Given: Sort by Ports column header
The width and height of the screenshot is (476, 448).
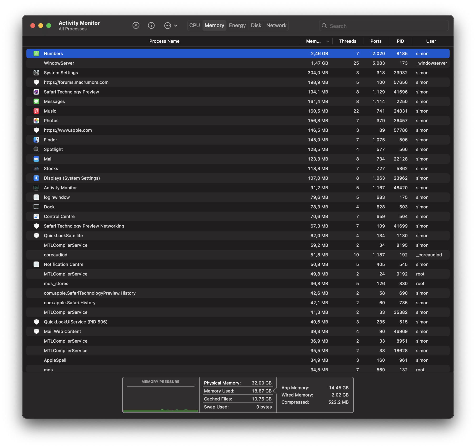Looking at the screenshot, I should (376, 41).
